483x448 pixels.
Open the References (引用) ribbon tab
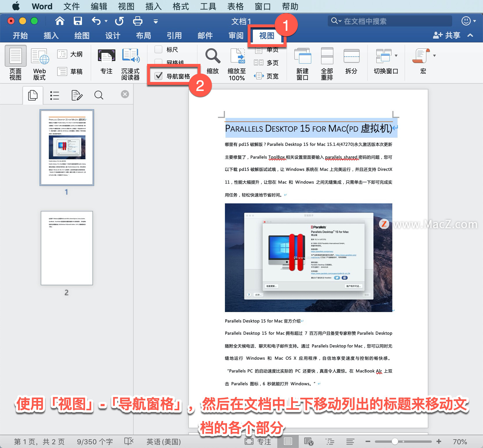click(x=174, y=35)
